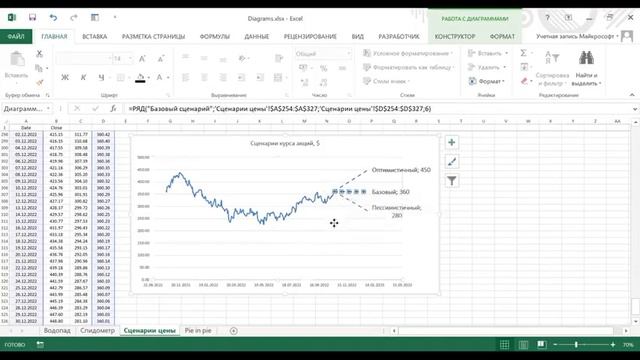Switch to Normal view in status bar

[x=504, y=345]
